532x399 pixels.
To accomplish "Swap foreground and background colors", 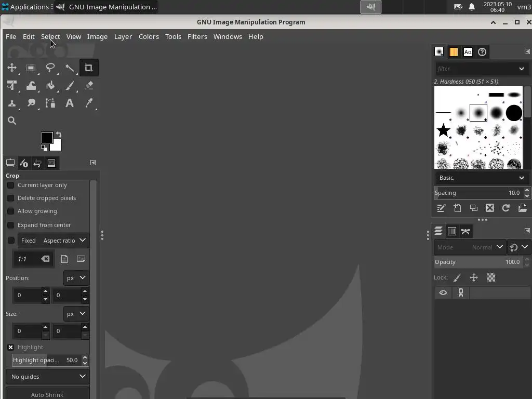I will coord(59,135).
